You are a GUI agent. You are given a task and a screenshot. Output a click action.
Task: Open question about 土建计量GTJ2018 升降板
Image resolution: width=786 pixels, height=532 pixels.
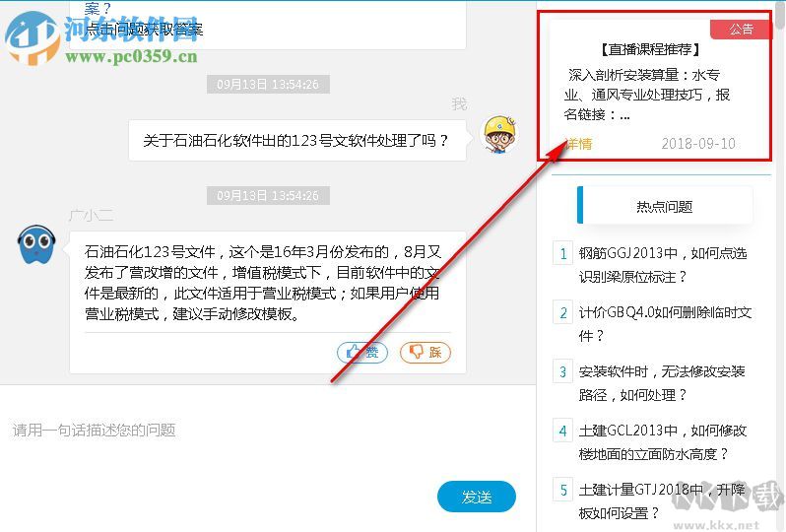tap(662, 501)
